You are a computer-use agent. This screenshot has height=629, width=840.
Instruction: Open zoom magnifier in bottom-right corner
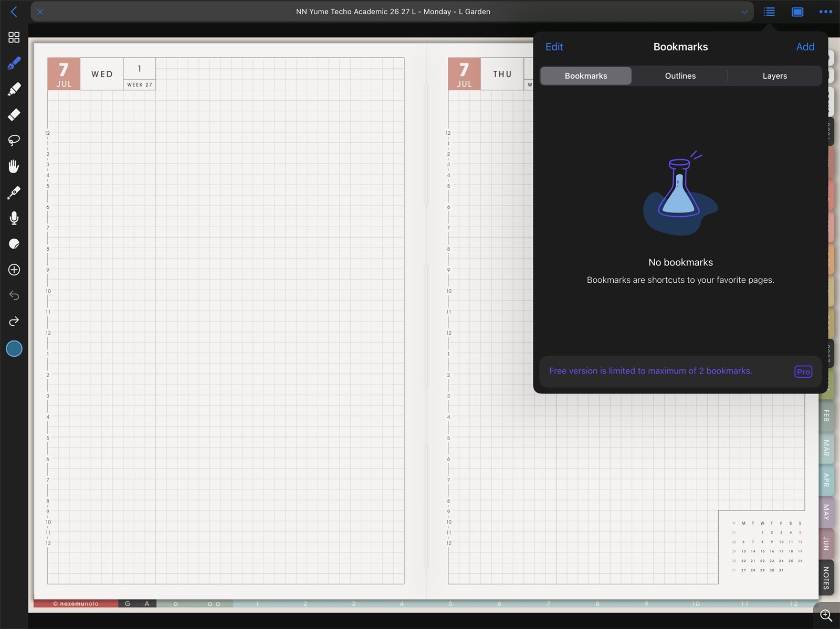point(826,615)
